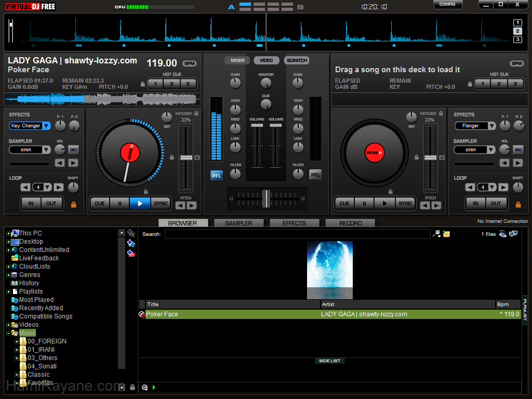
Task: Switch to the SAMPLER tab
Action: pos(238,223)
